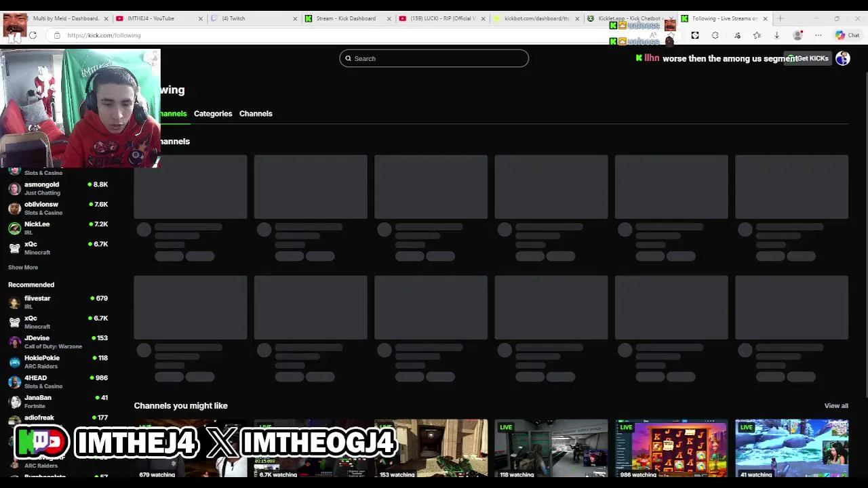Switch to the kickbot.com dashboard tab

[536, 18]
